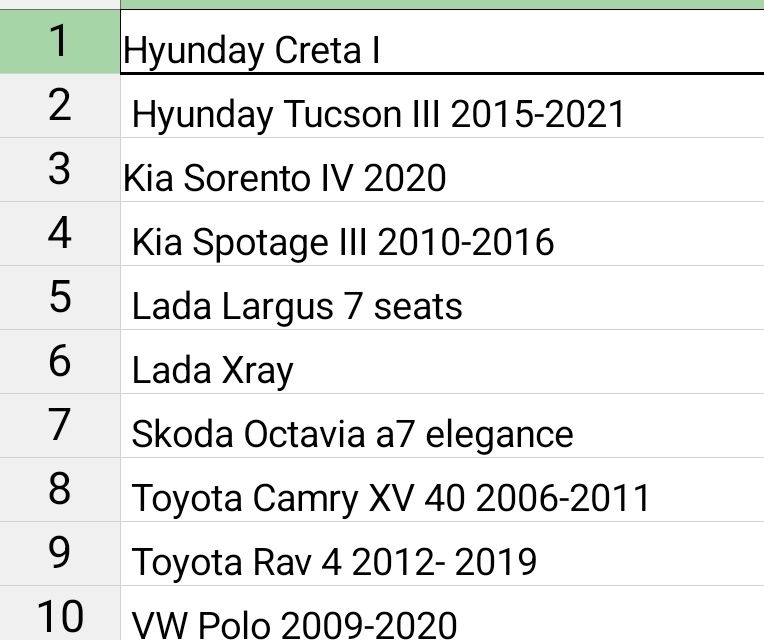The image size is (764, 640).
Task: Select row header 2
Action: coord(60,105)
